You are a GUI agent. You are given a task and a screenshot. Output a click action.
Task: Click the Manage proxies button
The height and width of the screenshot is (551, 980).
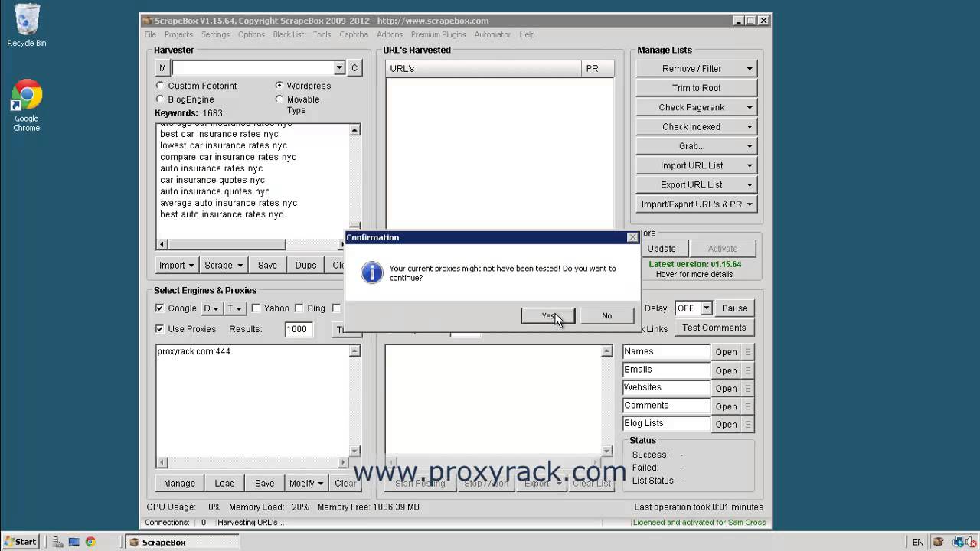coord(179,483)
